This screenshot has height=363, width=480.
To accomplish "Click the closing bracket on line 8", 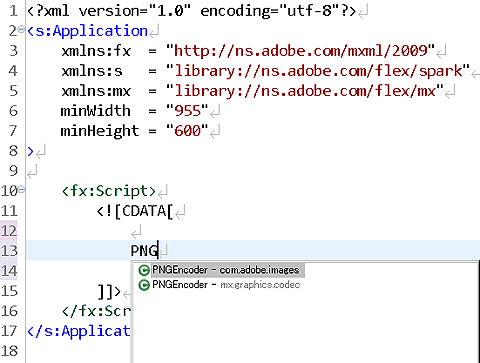I will 30,151.
